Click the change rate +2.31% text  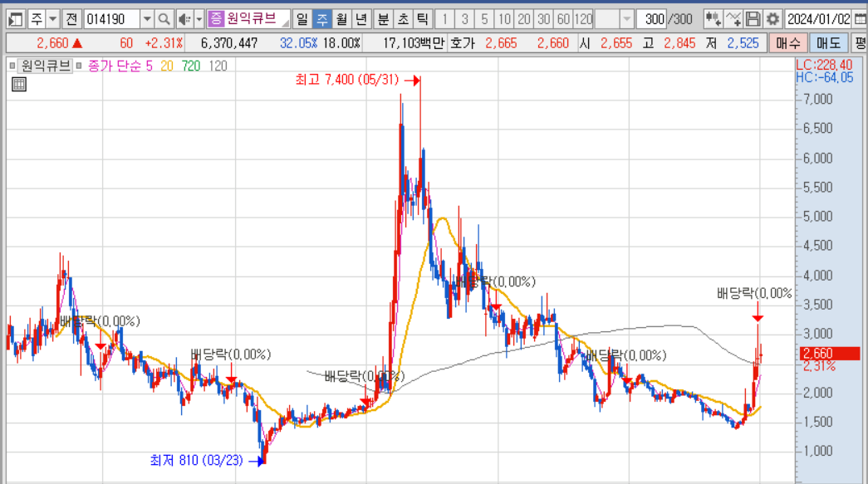pyautogui.click(x=164, y=43)
